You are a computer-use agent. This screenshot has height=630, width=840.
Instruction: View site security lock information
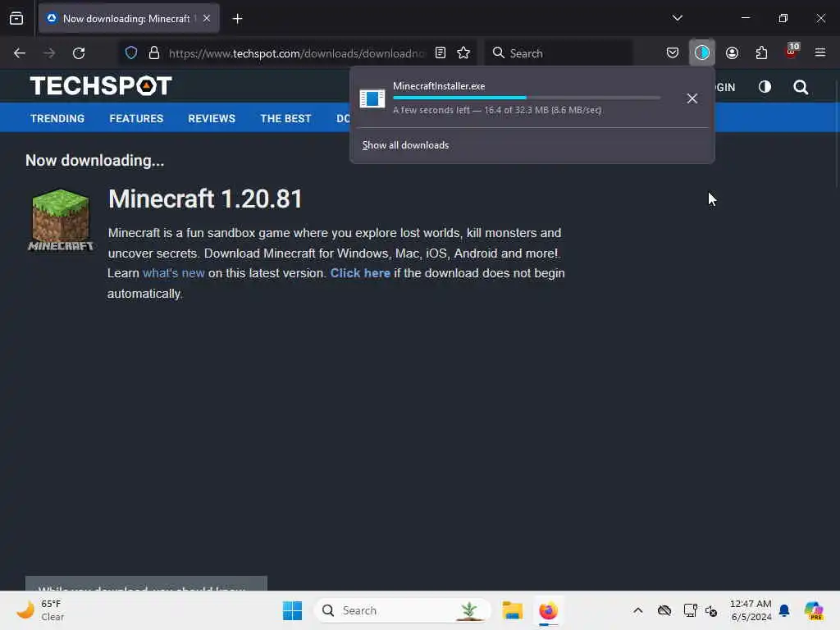click(154, 53)
